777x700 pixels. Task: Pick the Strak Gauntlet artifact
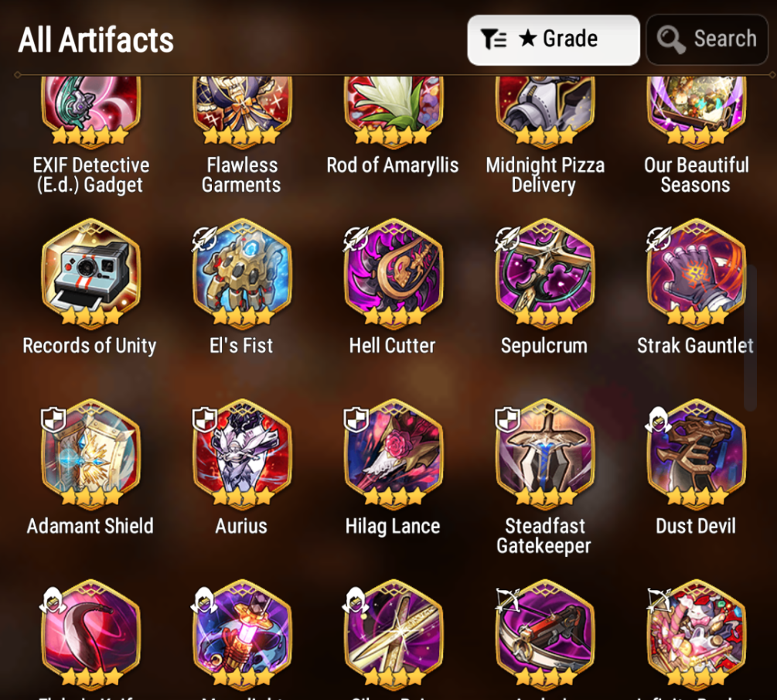pyautogui.click(x=697, y=274)
